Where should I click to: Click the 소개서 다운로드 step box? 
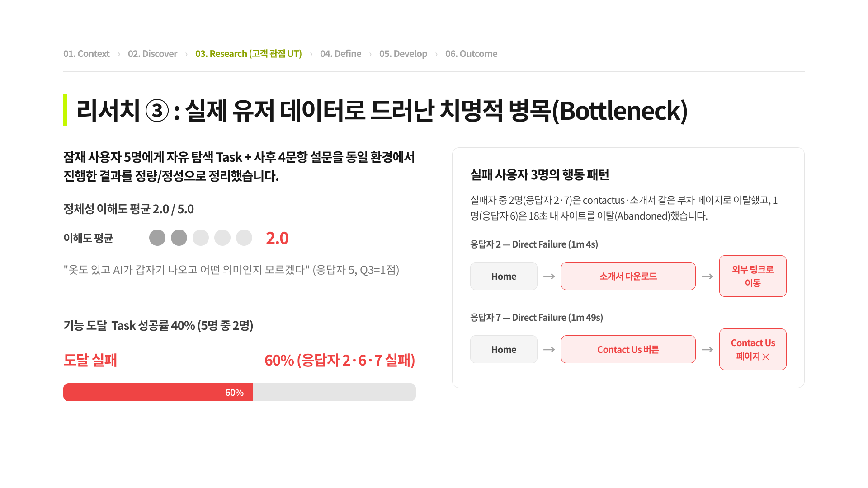click(628, 276)
